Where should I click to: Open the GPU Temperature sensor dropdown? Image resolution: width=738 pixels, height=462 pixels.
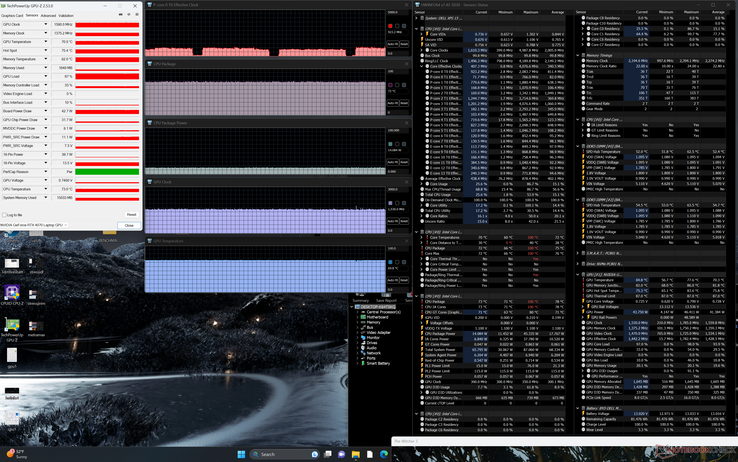pyautogui.click(x=46, y=41)
